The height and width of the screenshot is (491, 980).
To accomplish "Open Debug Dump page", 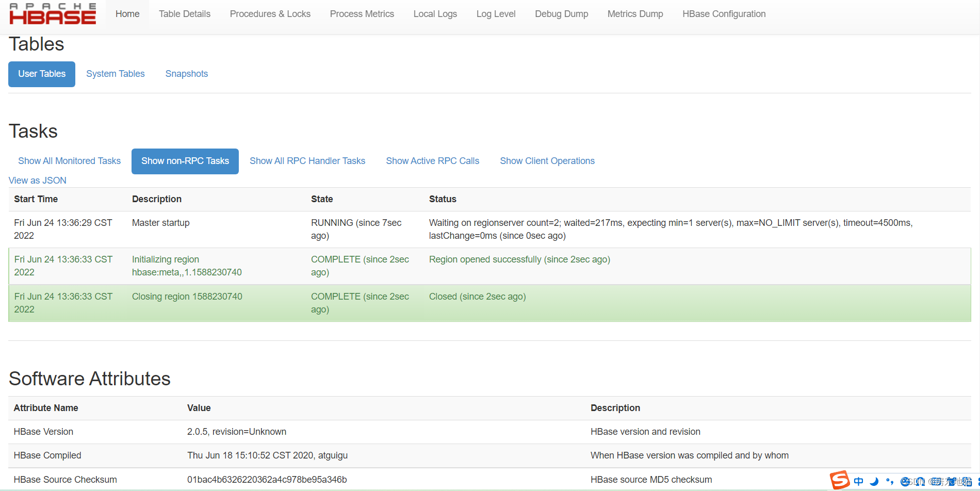I will click(x=562, y=14).
